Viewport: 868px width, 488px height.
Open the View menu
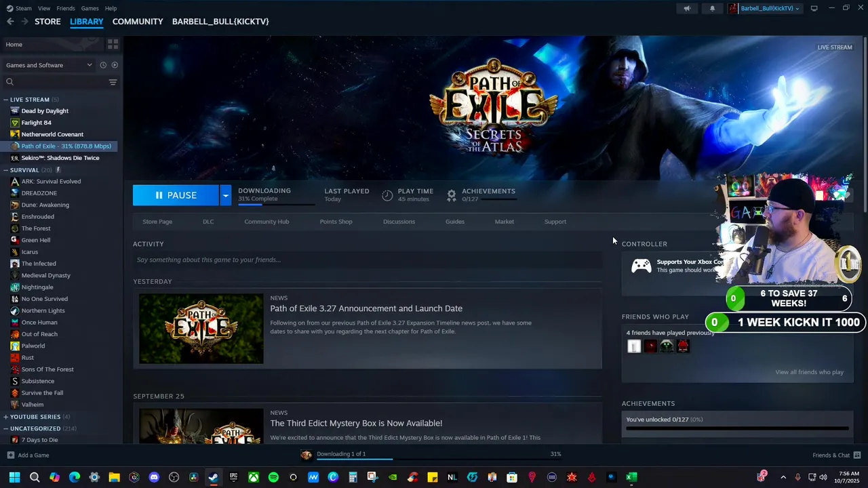click(x=44, y=8)
